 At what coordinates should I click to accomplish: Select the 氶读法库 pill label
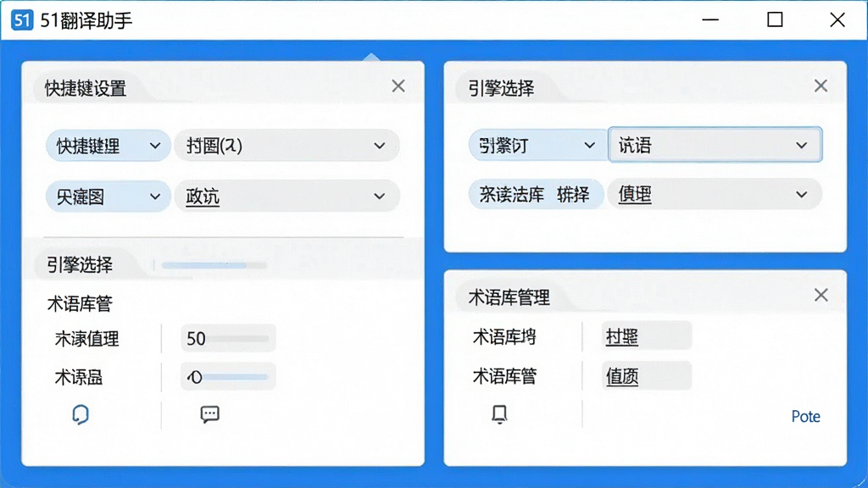tap(536, 194)
